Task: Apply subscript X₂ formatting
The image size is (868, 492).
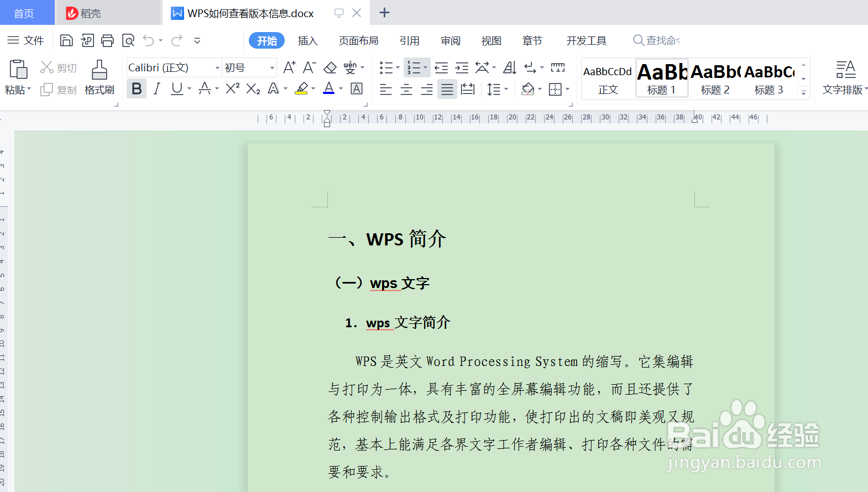Action: [253, 88]
